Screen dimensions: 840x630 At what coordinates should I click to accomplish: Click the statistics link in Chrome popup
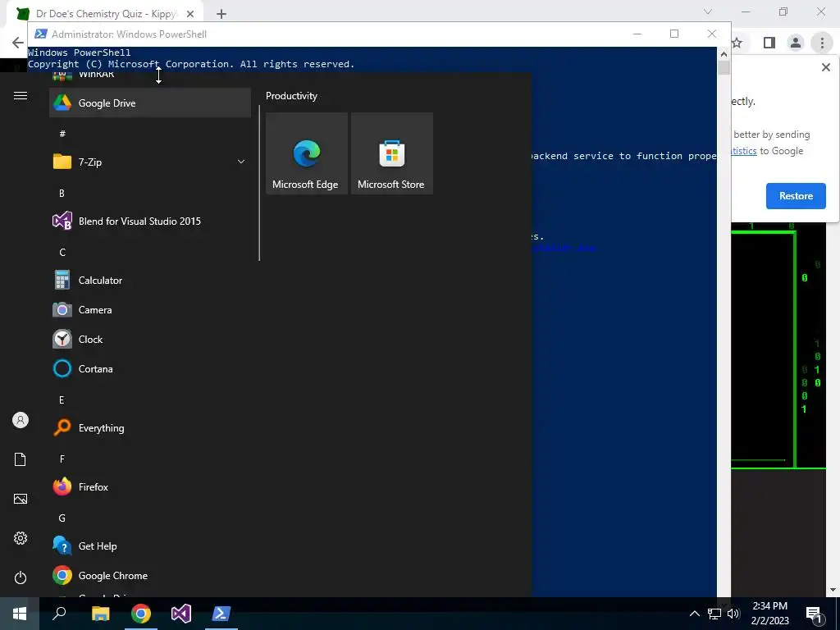(x=744, y=151)
